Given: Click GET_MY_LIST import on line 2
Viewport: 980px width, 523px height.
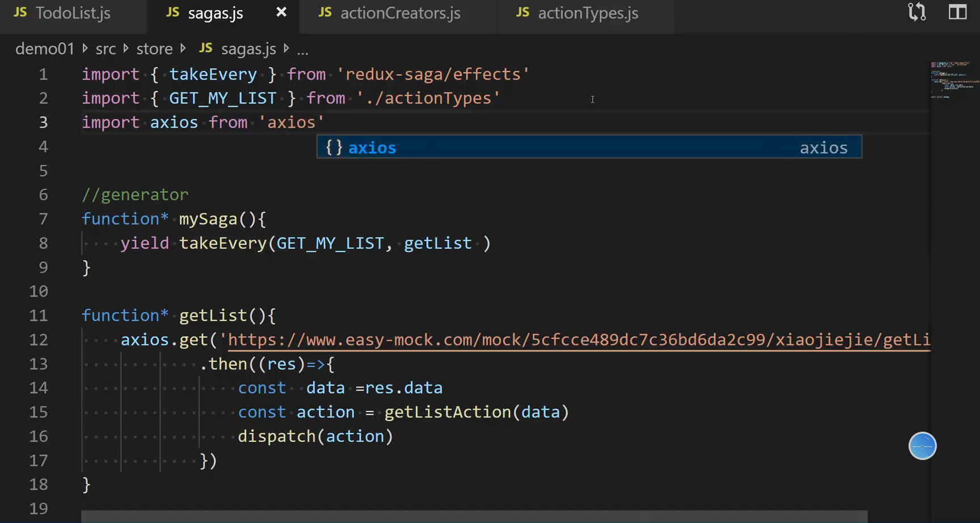Looking at the screenshot, I should click(x=223, y=98).
